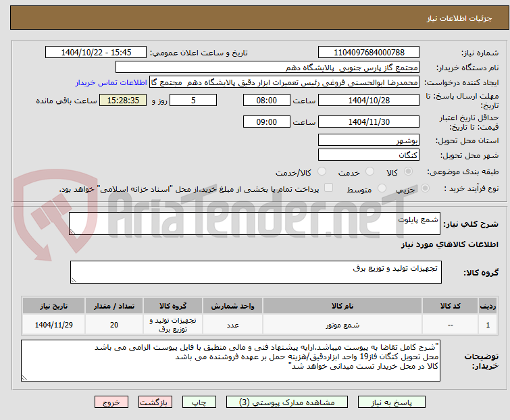This screenshot has width=510, height=420.
Task: Click the remaining time 15:28:35 field
Action: coord(123,100)
